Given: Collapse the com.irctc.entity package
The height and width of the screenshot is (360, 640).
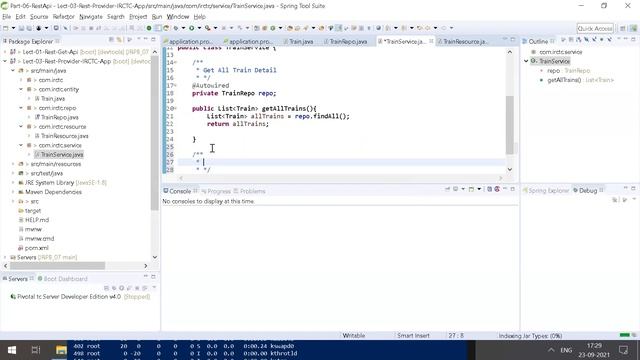Looking at the screenshot, I should click(21, 89).
